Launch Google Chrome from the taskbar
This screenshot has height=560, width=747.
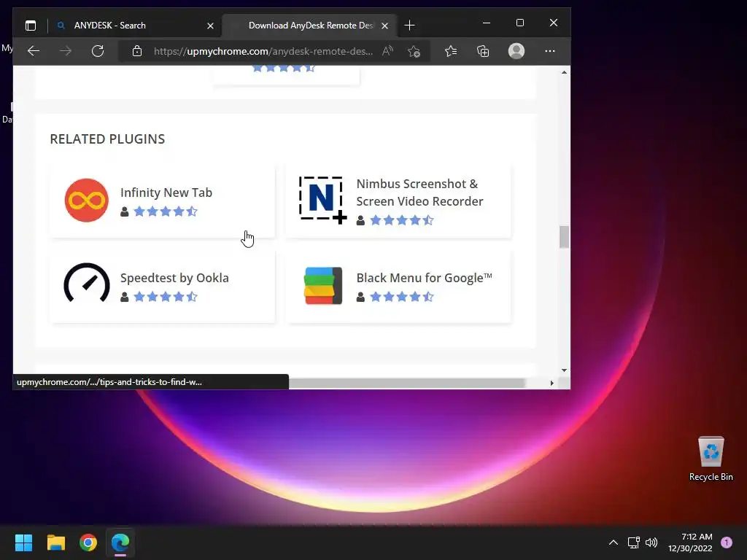[x=88, y=542]
